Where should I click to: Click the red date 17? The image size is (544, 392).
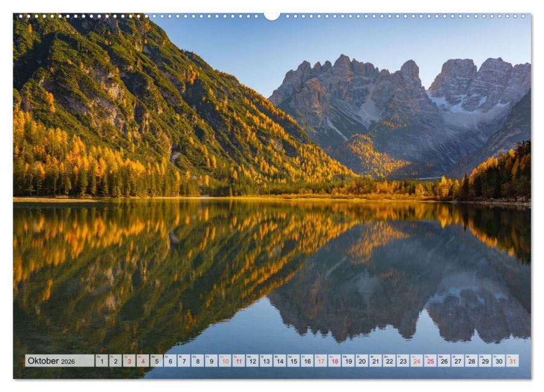point(321,361)
